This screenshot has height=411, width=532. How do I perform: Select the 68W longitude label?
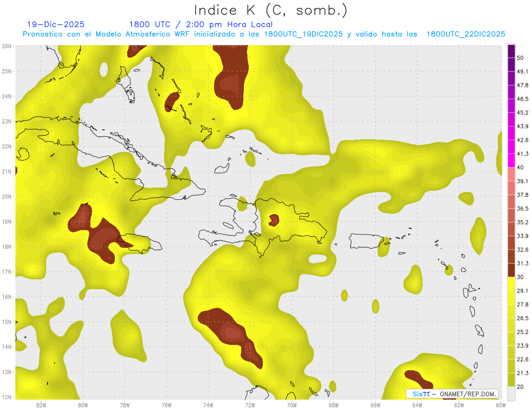tap(334, 405)
